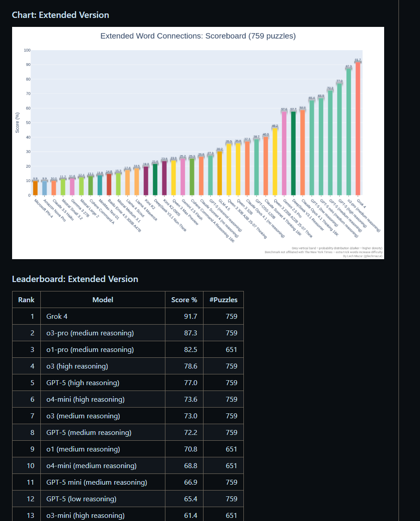The height and width of the screenshot is (521, 420).
Task: Click the "Score %" column header
Action: click(184, 300)
